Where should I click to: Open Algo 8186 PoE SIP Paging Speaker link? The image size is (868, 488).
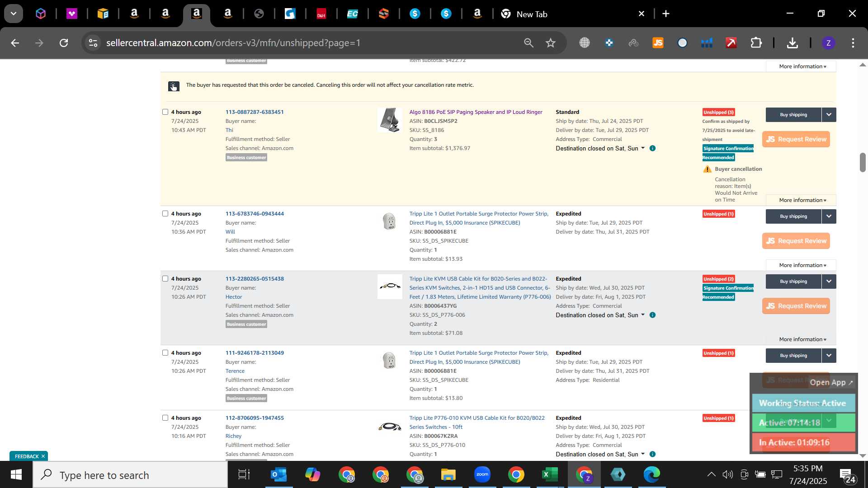pos(476,112)
